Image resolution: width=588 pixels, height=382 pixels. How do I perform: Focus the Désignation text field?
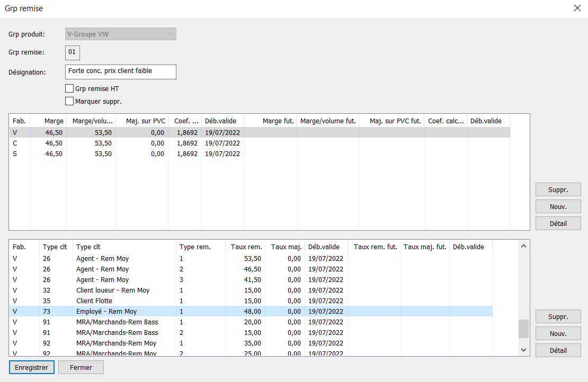(121, 72)
